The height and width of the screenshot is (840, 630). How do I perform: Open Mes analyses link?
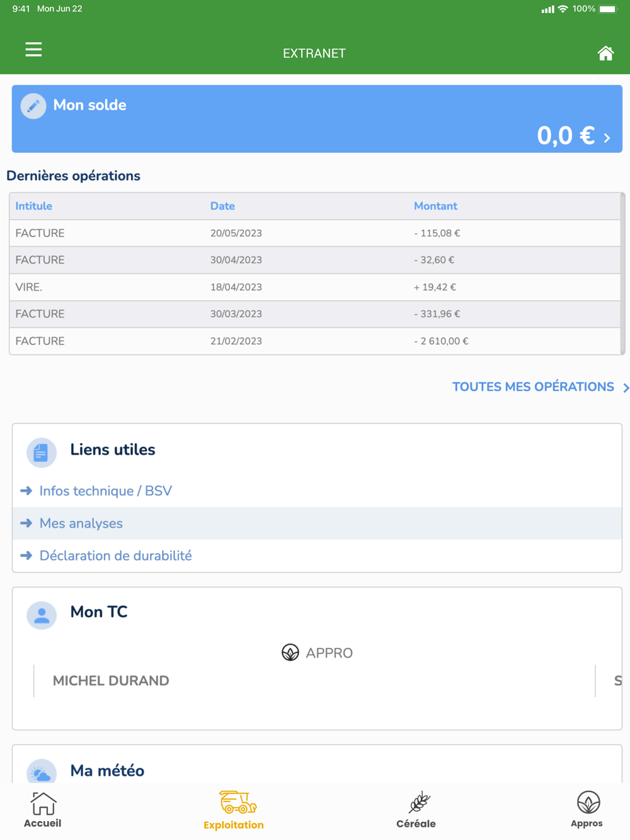point(81,523)
